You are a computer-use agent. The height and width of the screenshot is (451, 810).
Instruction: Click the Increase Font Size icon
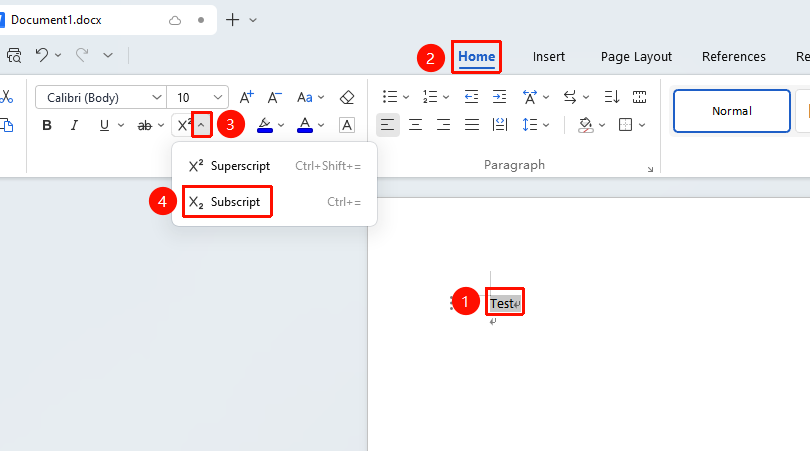(246, 97)
